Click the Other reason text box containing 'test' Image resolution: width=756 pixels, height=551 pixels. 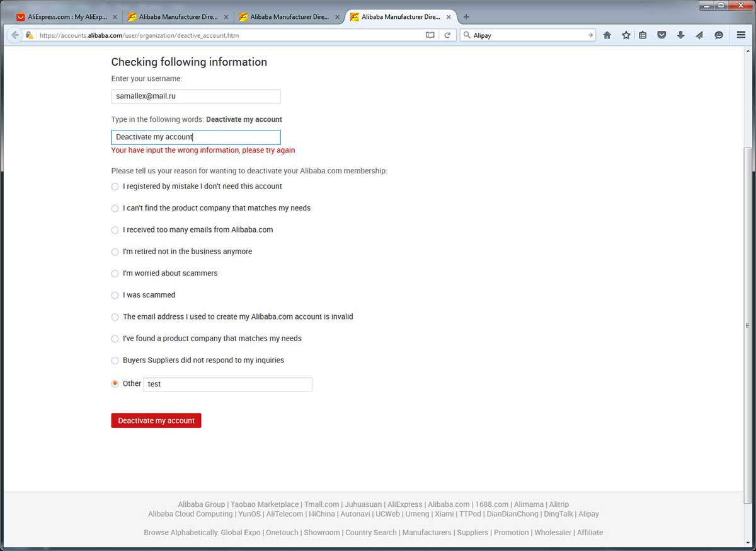[x=227, y=384]
